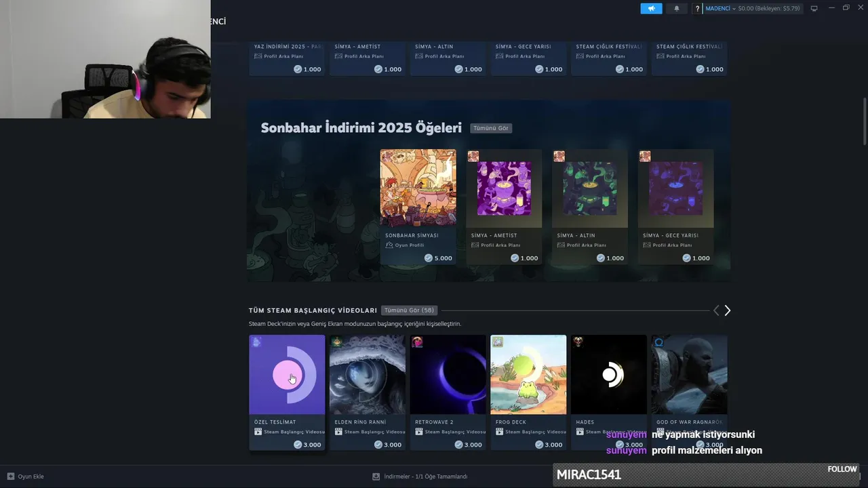Viewport: 868px width, 488px height.
Task: Open İndirmeler downloads status
Action: pyautogui.click(x=420, y=476)
